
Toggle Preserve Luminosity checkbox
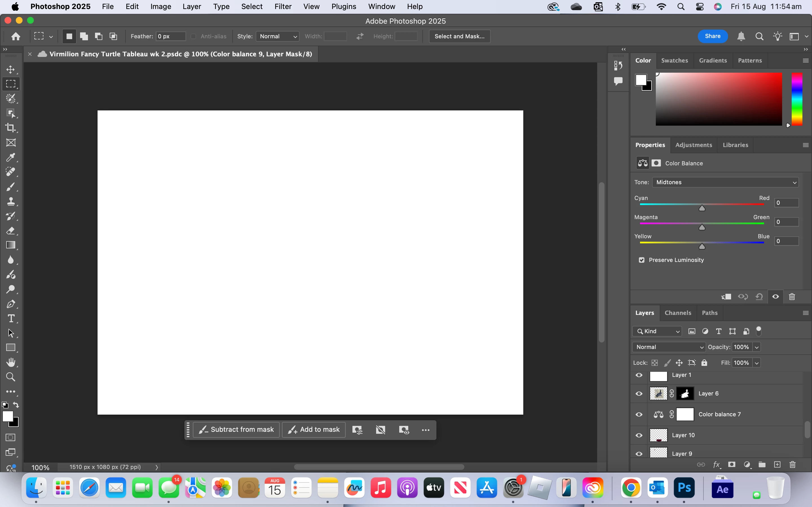click(x=641, y=260)
